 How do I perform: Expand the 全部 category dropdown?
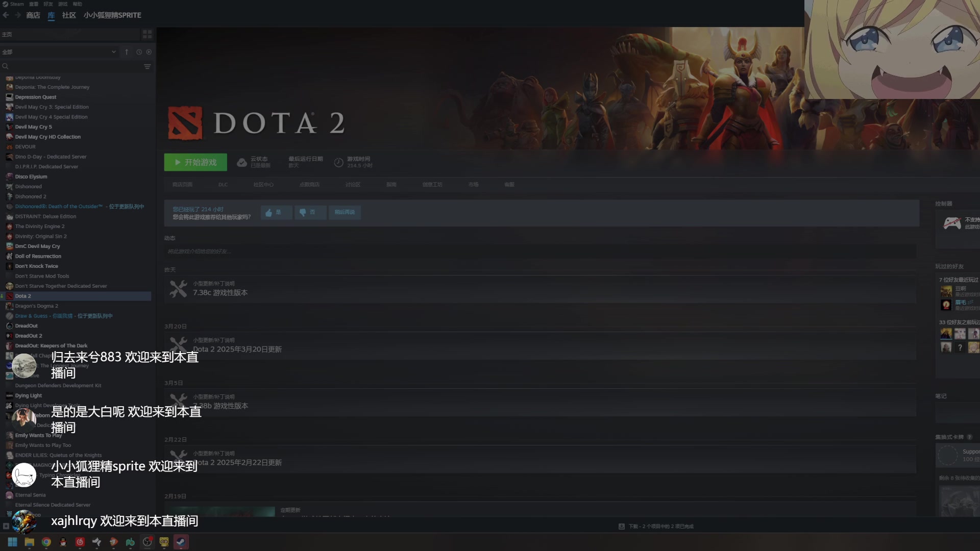click(59, 52)
